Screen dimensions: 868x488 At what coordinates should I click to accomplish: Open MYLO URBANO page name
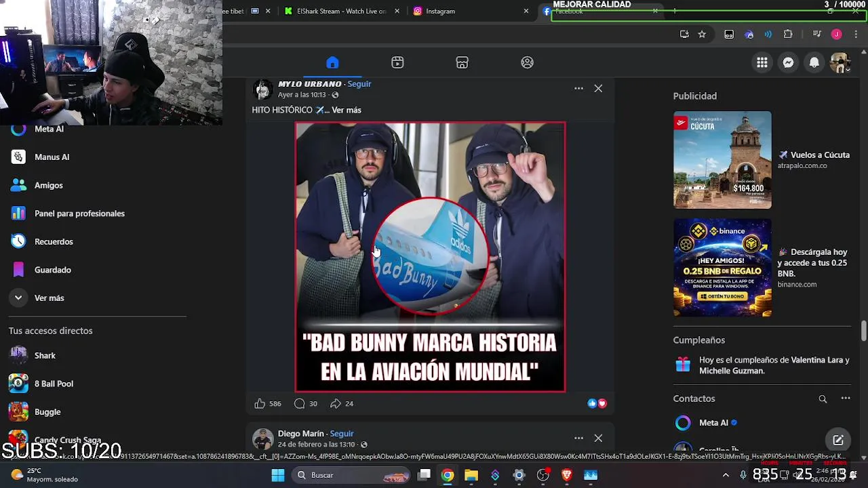309,84
